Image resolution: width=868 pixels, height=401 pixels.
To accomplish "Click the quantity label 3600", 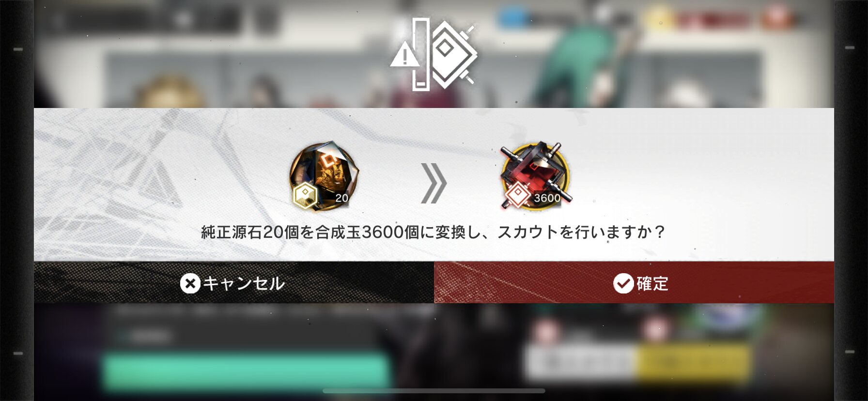I will click(547, 198).
